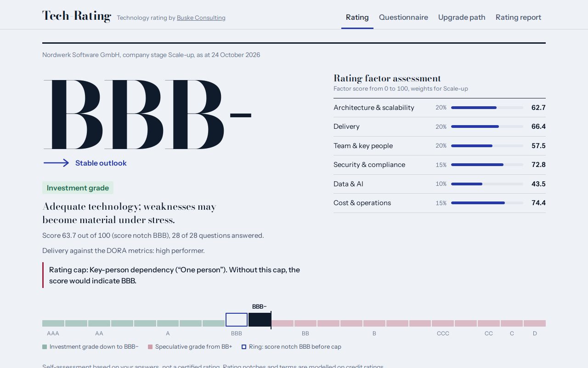Open the Questionnaire tab
This screenshot has height=368, width=588.
click(403, 17)
